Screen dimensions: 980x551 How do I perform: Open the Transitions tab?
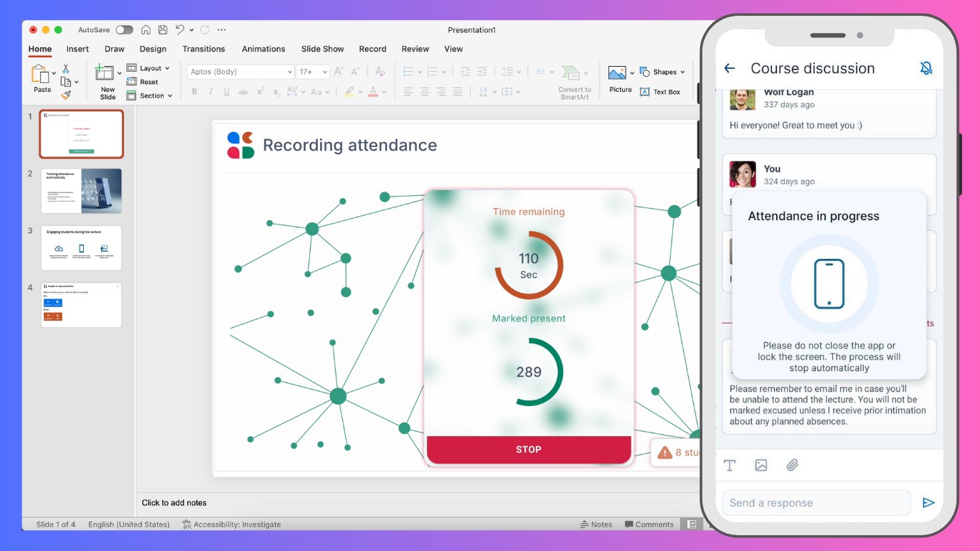[204, 49]
